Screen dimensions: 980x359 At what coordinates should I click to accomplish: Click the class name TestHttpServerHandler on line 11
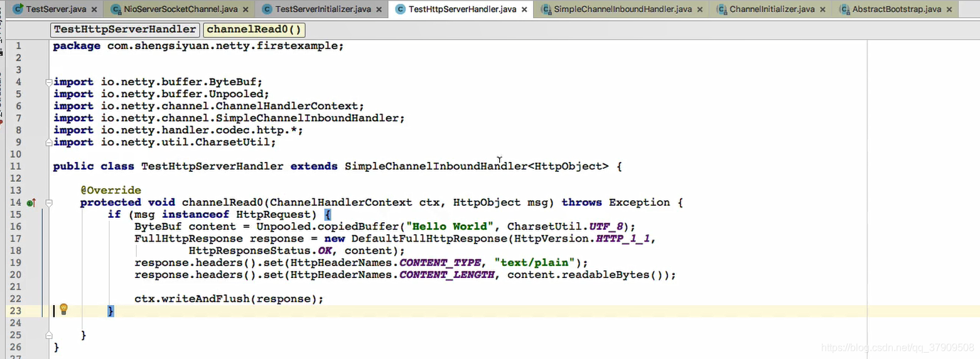click(x=212, y=166)
